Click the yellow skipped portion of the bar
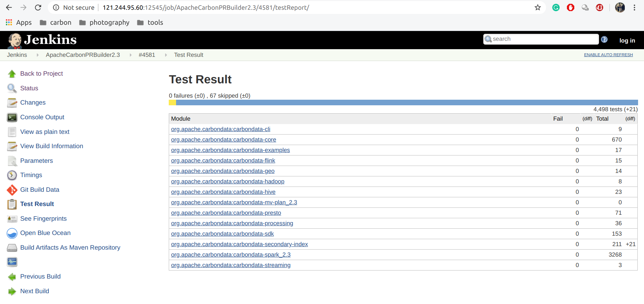The height and width of the screenshot is (304, 644). tap(172, 102)
